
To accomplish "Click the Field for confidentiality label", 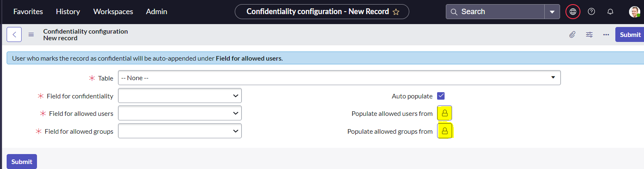I will coord(80,96).
